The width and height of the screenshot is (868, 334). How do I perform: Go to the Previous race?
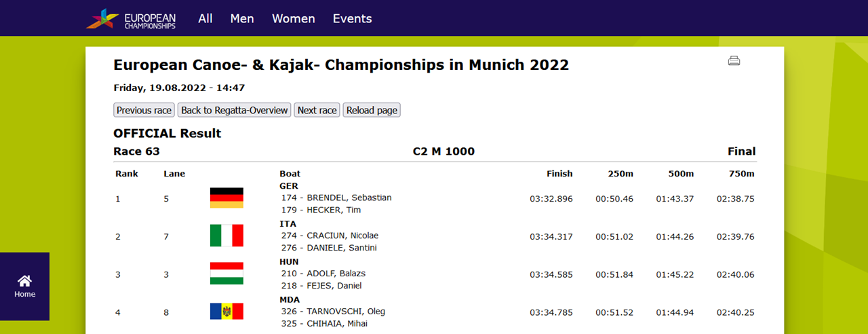[144, 110]
